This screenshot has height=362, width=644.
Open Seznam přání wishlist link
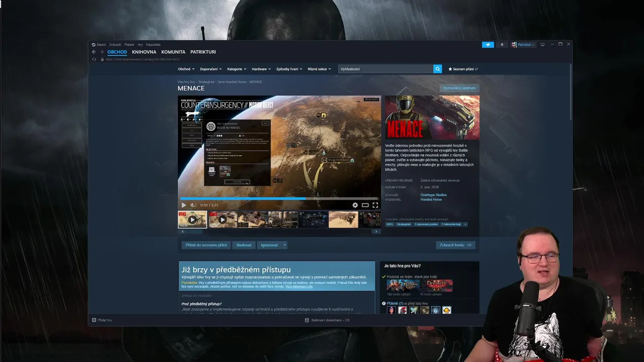click(x=463, y=69)
